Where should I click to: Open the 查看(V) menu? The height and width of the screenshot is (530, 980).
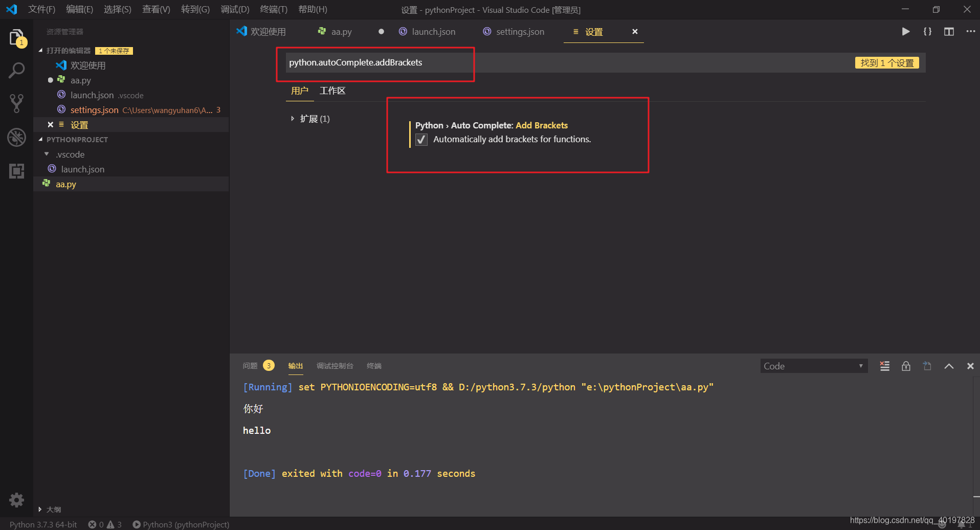(x=156, y=9)
